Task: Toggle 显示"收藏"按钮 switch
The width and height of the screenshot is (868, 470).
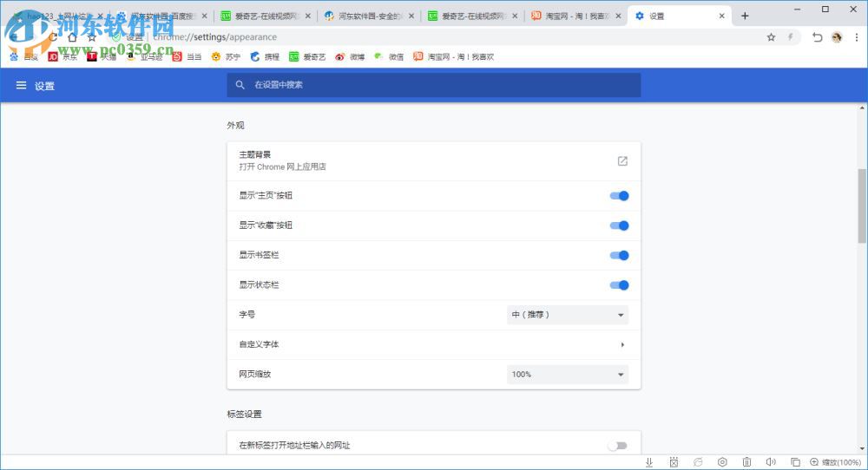Action: (619, 225)
